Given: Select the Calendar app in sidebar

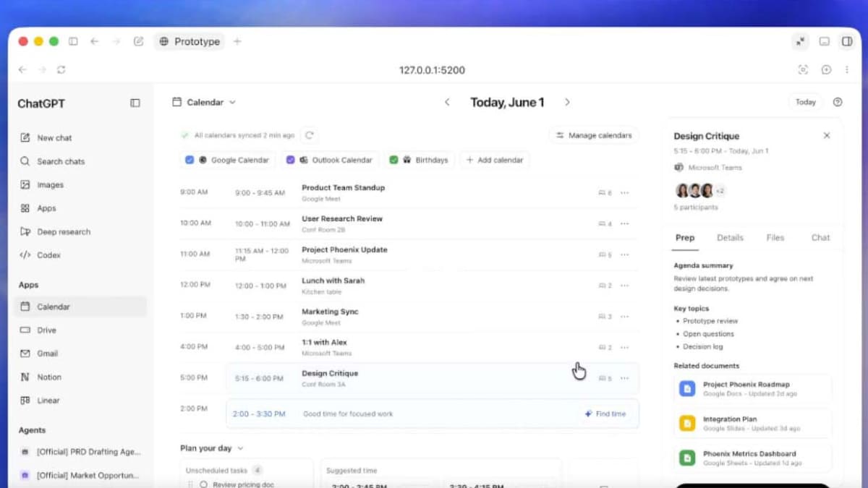Looking at the screenshot, I should click(x=80, y=307).
